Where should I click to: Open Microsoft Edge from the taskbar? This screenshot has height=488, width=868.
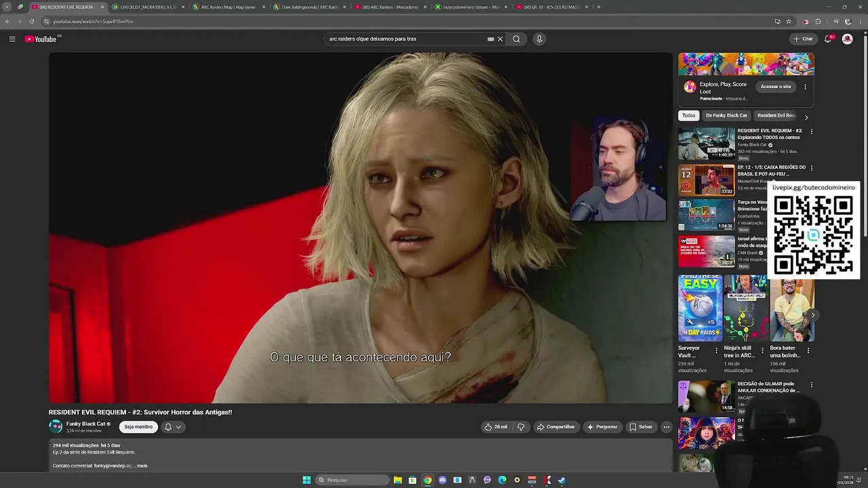click(x=502, y=480)
